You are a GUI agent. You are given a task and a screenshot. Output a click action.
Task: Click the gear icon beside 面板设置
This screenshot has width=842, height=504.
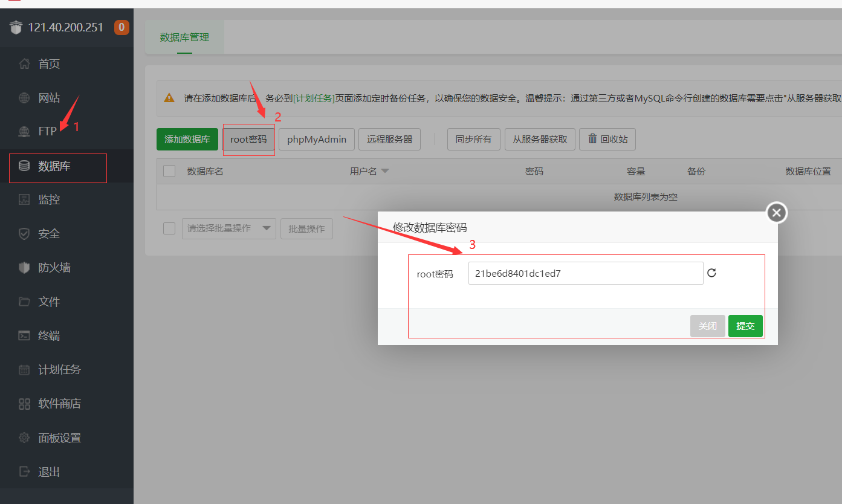click(x=24, y=438)
